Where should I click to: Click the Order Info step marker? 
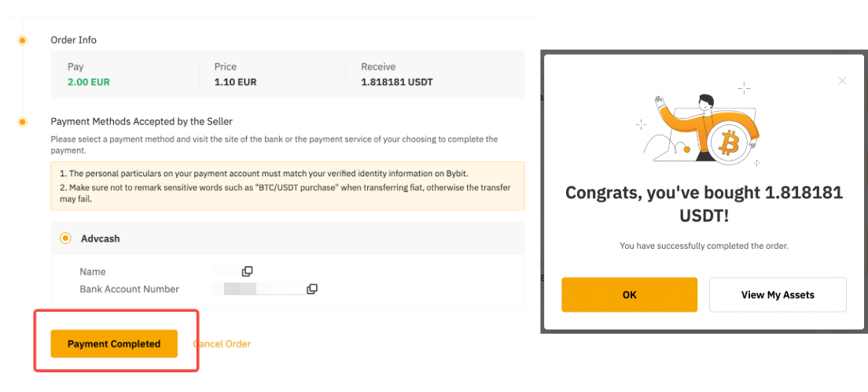[22, 40]
